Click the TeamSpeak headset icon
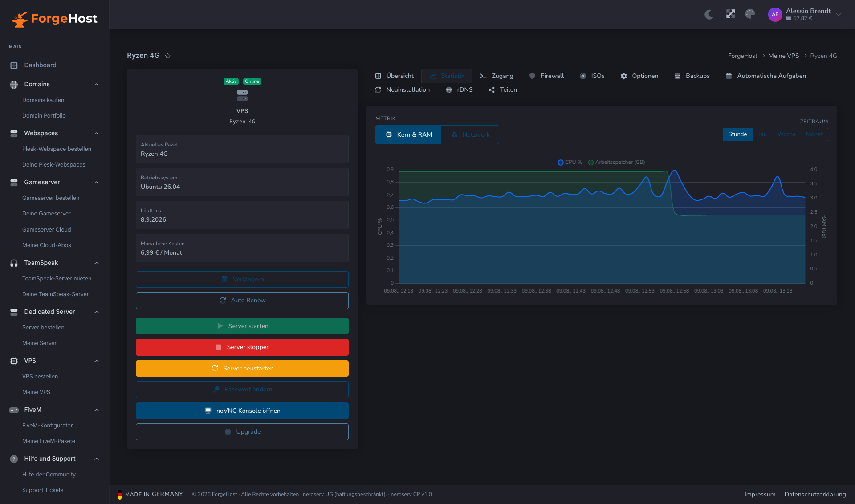The image size is (855, 504). point(14,263)
